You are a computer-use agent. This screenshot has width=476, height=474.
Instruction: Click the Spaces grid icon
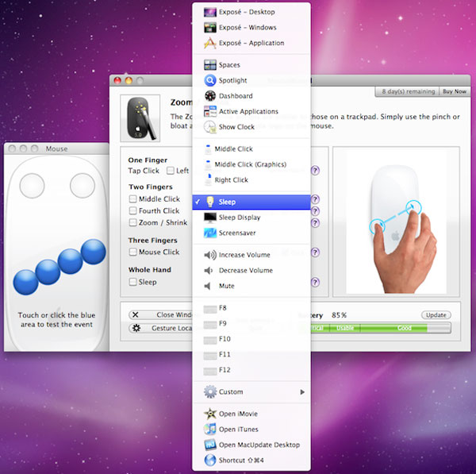(x=209, y=65)
